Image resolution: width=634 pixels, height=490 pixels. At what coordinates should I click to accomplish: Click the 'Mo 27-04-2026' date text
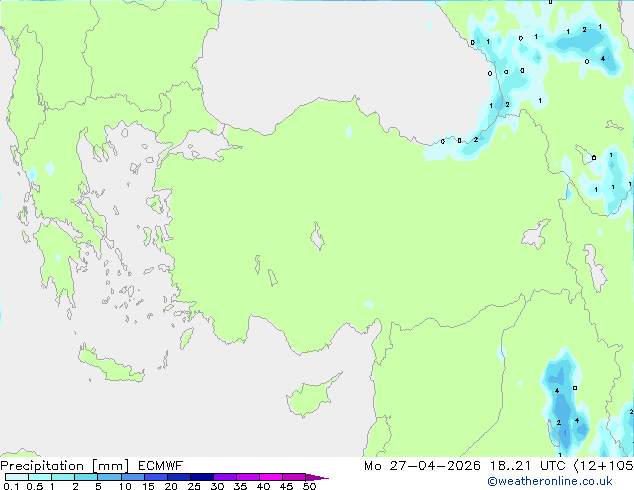click(422, 466)
